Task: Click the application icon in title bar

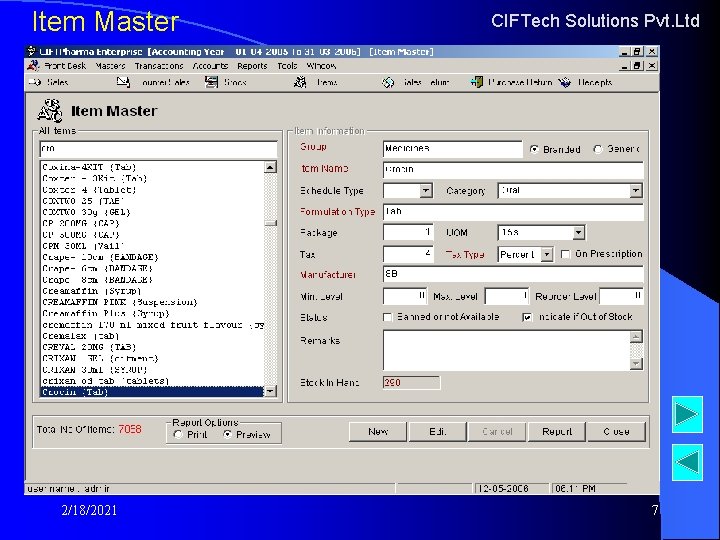Action: click(31, 51)
